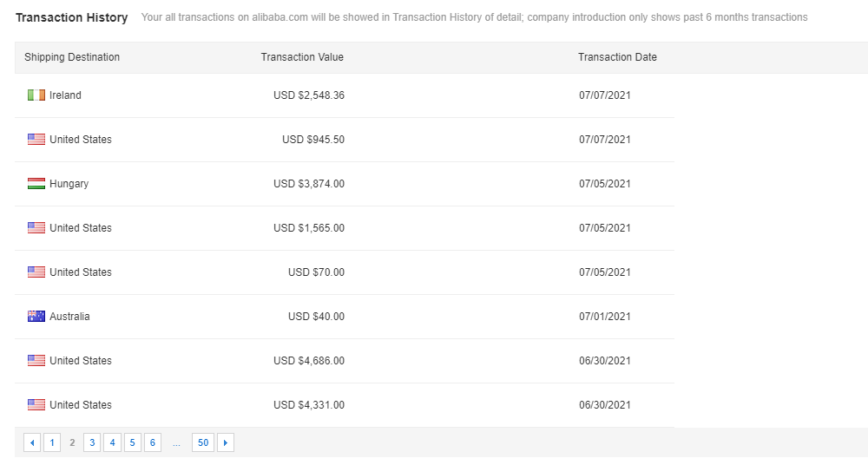Click the US flag in the $4,686.00 row
The height and width of the screenshot is (465, 868).
(36, 361)
